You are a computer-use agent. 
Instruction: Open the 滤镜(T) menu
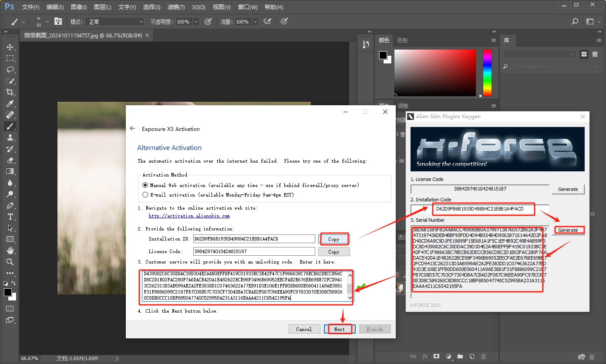176,7
